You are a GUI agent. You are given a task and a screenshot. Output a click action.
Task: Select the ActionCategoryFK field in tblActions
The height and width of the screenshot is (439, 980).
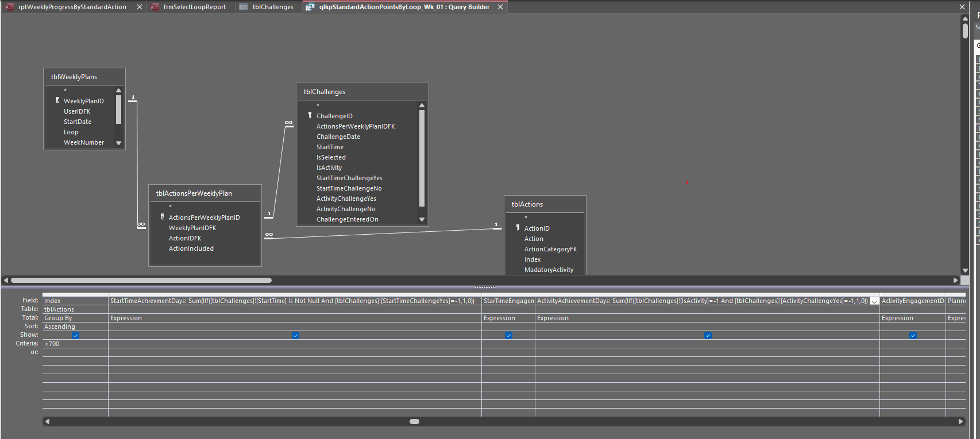[550, 249]
